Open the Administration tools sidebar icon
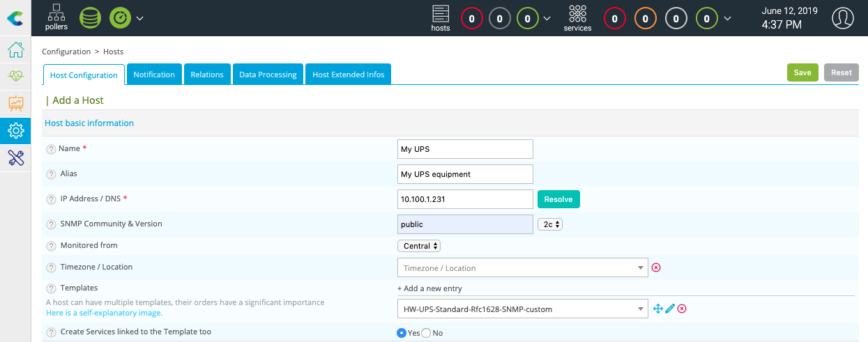Screen dimensions: 868x342 coord(15,157)
